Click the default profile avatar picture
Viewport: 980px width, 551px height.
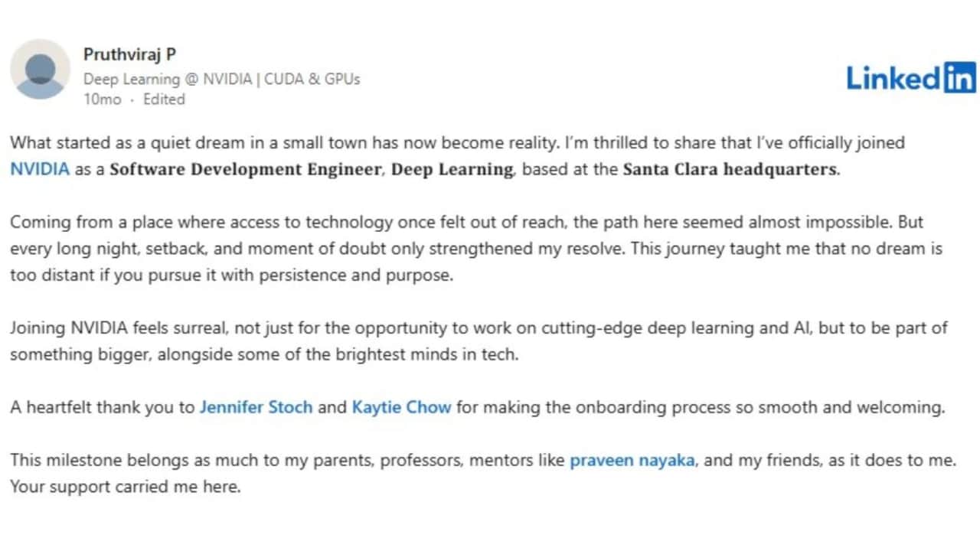[x=40, y=70]
